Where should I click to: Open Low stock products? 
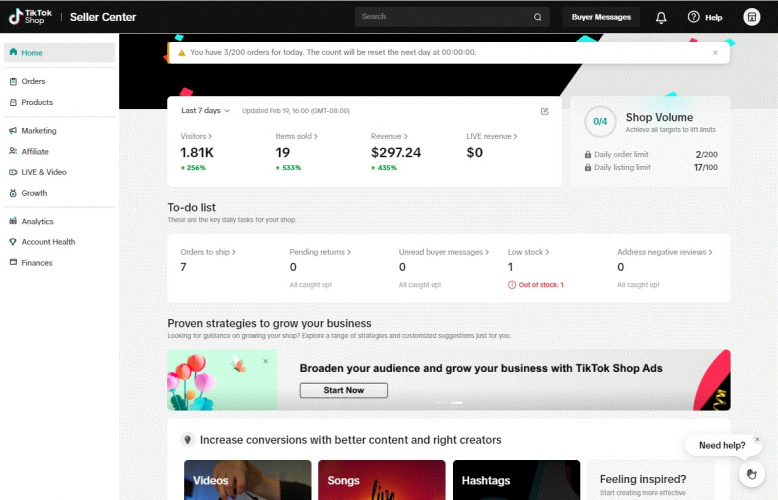(x=528, y=252)
